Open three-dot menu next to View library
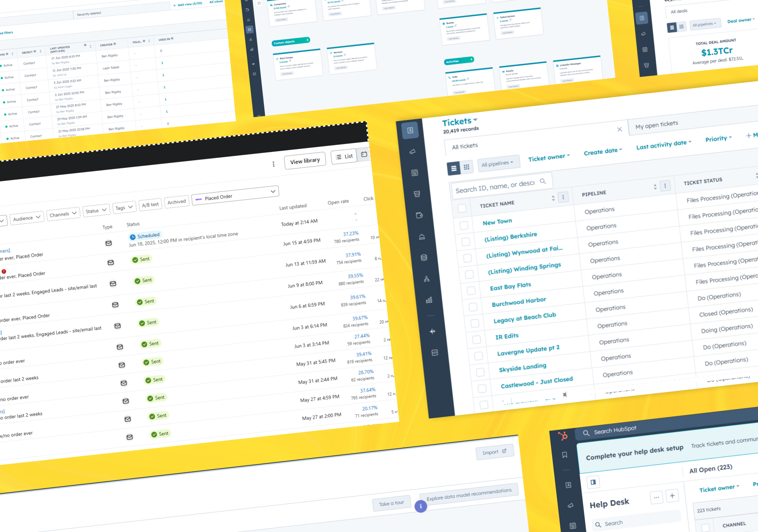The image size is (758, 532). (273, 164)
